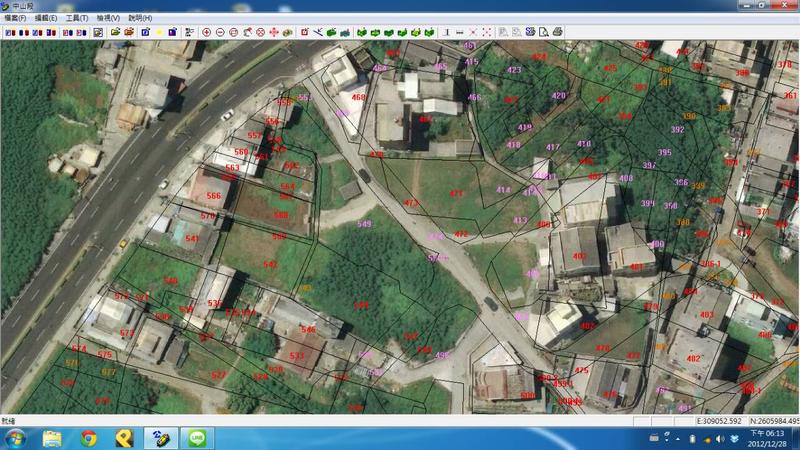Click the red four-dots corner tool

pos(487,32)
